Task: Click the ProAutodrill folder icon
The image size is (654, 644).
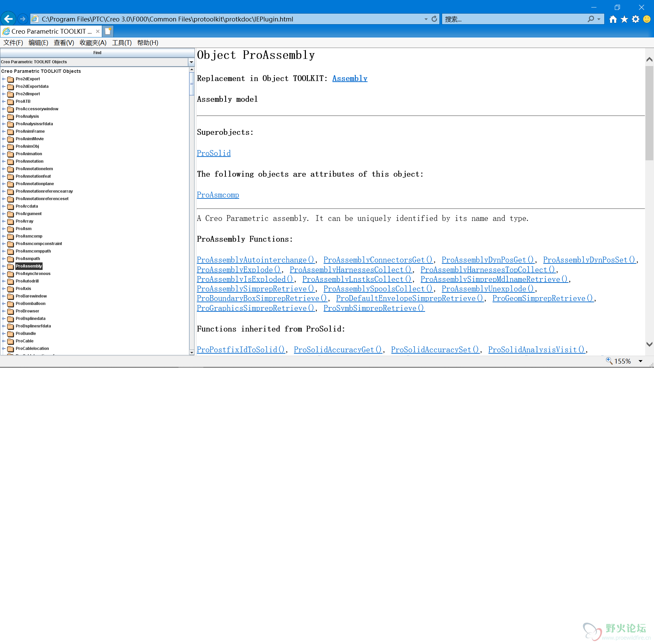Action: tap(11, 281)
